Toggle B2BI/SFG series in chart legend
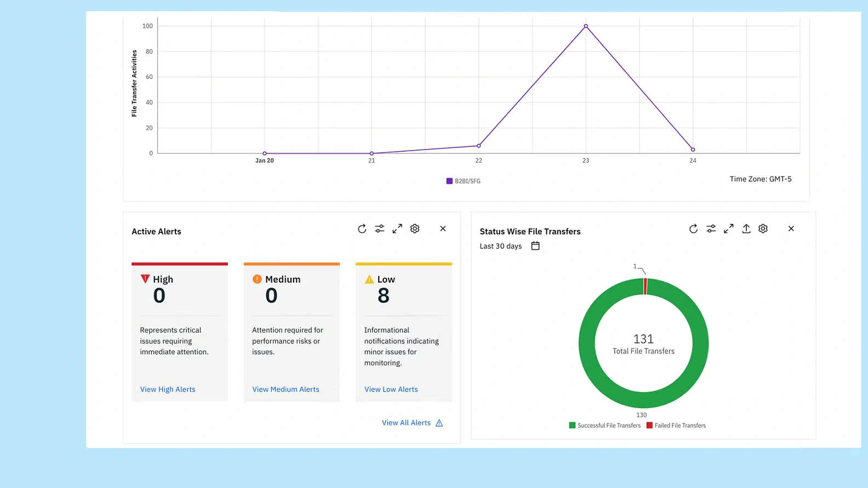 464,181
